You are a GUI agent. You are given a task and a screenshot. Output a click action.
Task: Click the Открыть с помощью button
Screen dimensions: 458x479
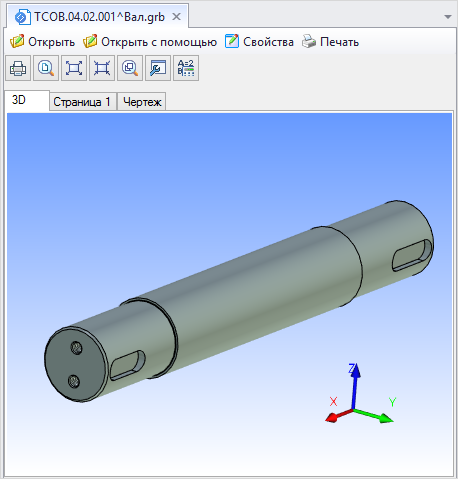150,42
